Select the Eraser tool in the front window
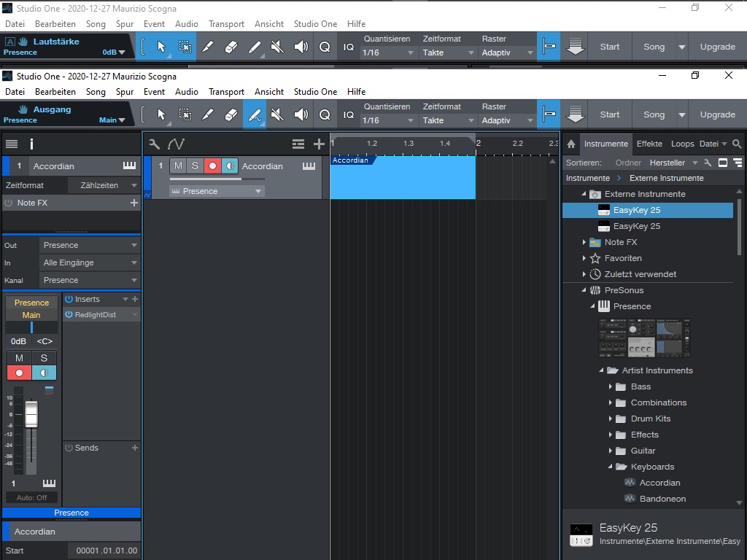 point(231,114)
